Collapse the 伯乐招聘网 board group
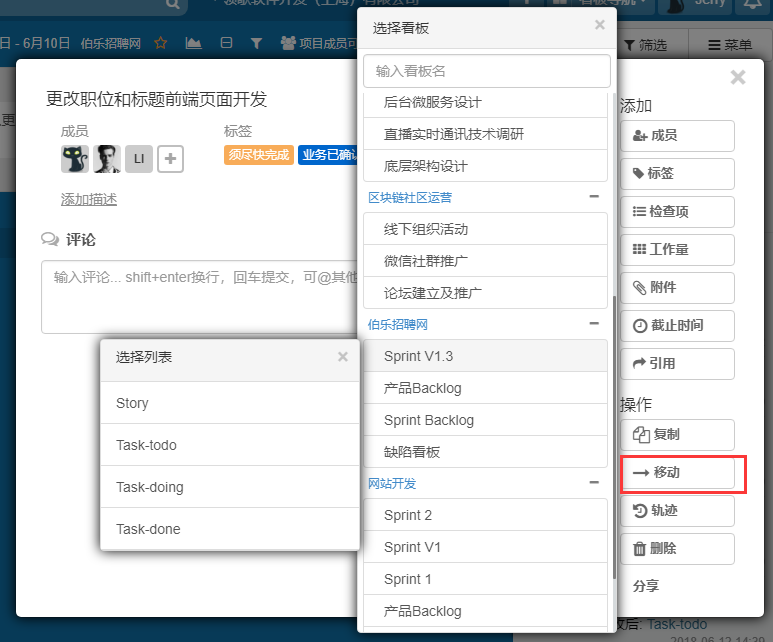Screen dimensions: 773x642 coord(594,324)
